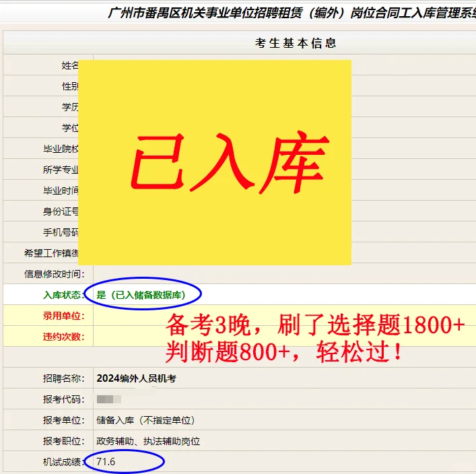Select the '考生基本信息' section header
The image size is (476, 474).
click(296, 43)
